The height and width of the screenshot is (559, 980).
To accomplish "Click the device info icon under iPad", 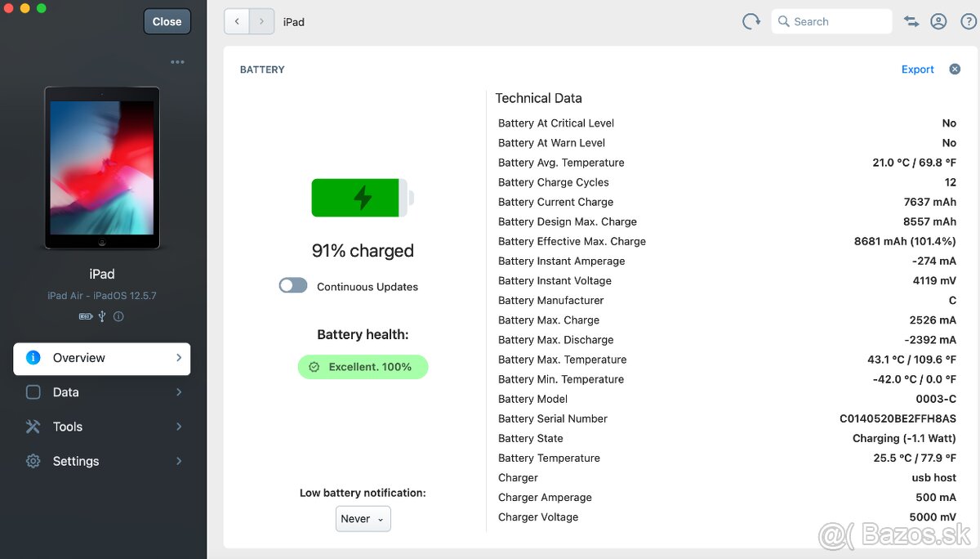I will tap(118, 316).
